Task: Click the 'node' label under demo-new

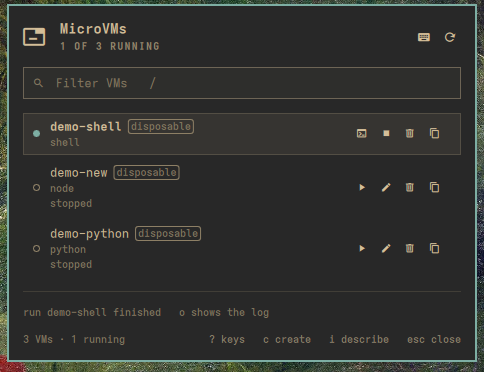Action: [x=62, y=188]
